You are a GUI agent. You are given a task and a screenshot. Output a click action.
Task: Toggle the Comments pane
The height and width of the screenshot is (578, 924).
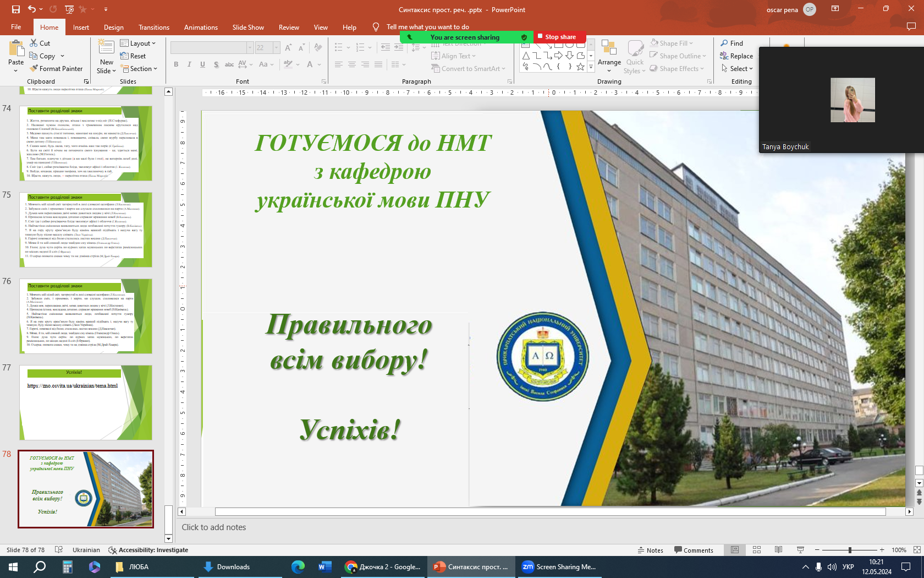click(x=694, y=550)
